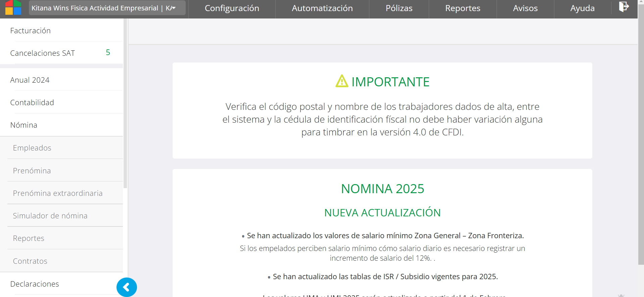Viewport: 644px width, 297px height.
Task: Go to Empleados under Nómina
Action: tap(32, 148)
